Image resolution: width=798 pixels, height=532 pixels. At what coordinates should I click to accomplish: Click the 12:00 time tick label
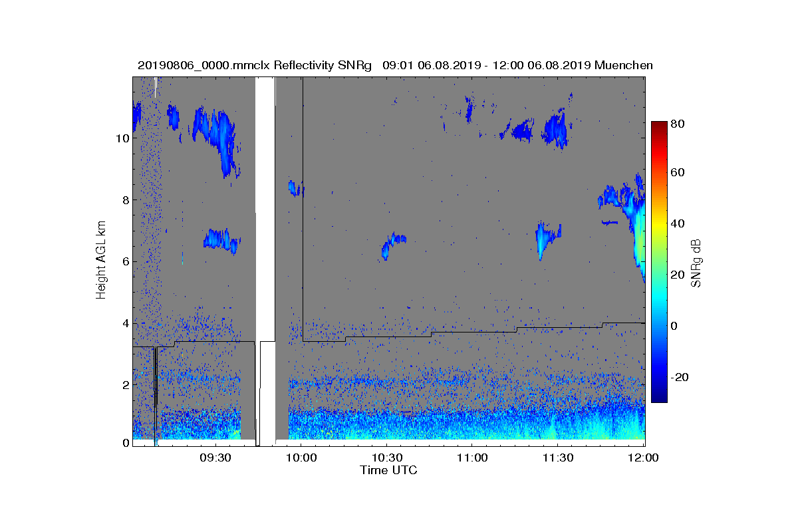tap(644, 458)
